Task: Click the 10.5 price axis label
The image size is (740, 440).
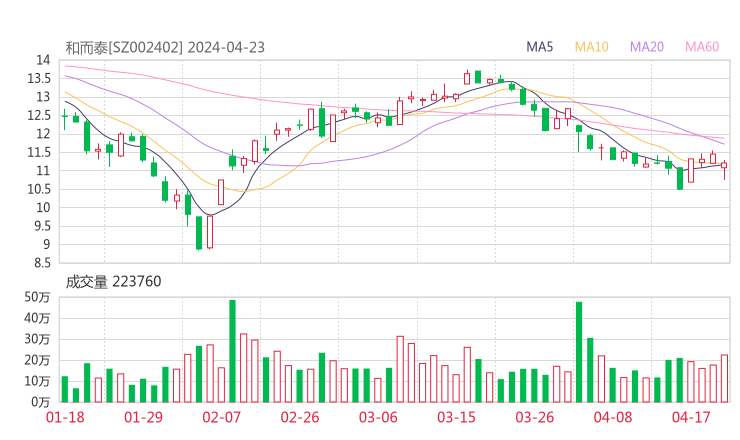Action: [39, 189]
